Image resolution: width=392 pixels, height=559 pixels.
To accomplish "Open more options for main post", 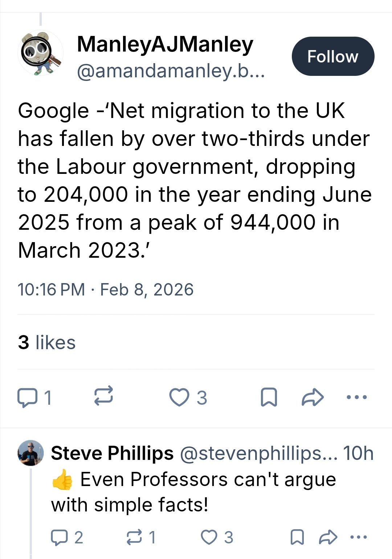I will (357, 397).
